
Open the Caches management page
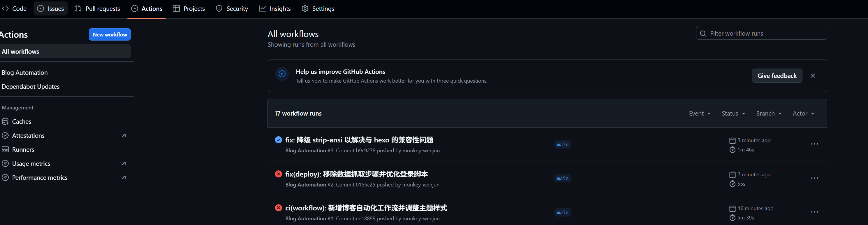coord(22,121)
